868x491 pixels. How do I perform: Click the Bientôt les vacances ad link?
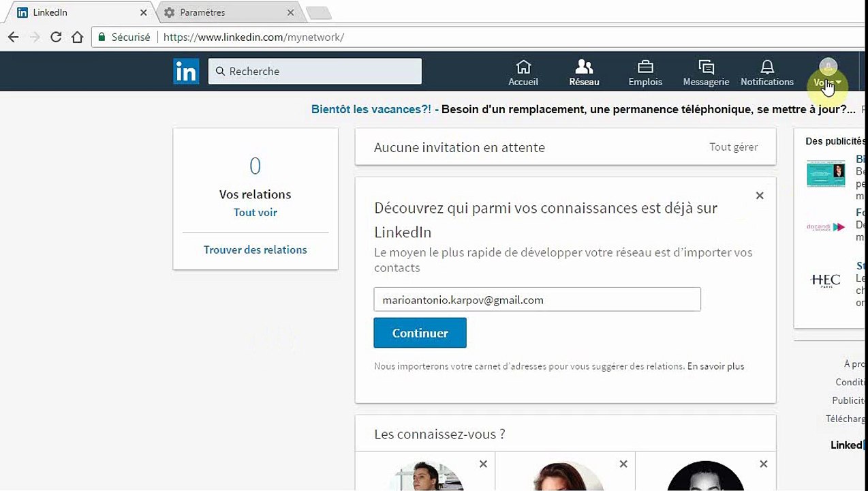click(x=371, y=109)
